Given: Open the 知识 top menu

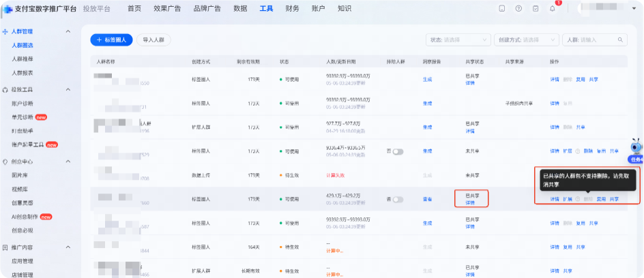Looking at the screenshot, I should coord(345,9).
